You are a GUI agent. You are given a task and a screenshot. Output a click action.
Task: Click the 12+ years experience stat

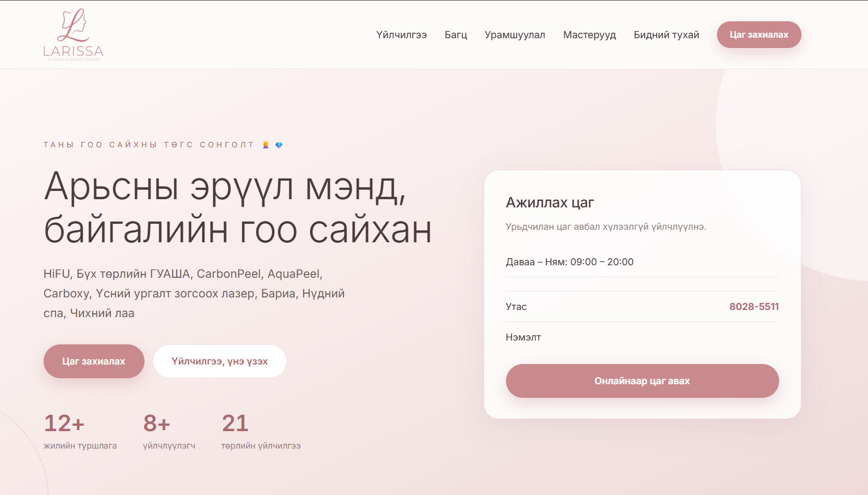[x=80, y=431]
